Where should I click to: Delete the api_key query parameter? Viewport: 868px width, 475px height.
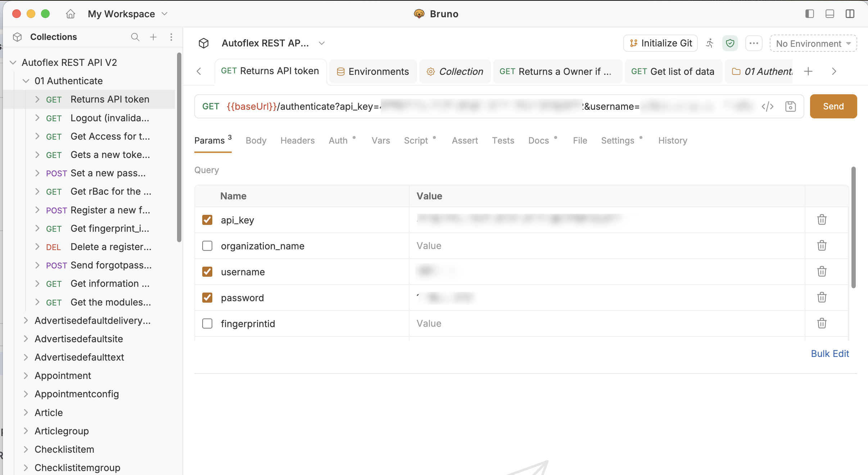click(x=822, y=220)
